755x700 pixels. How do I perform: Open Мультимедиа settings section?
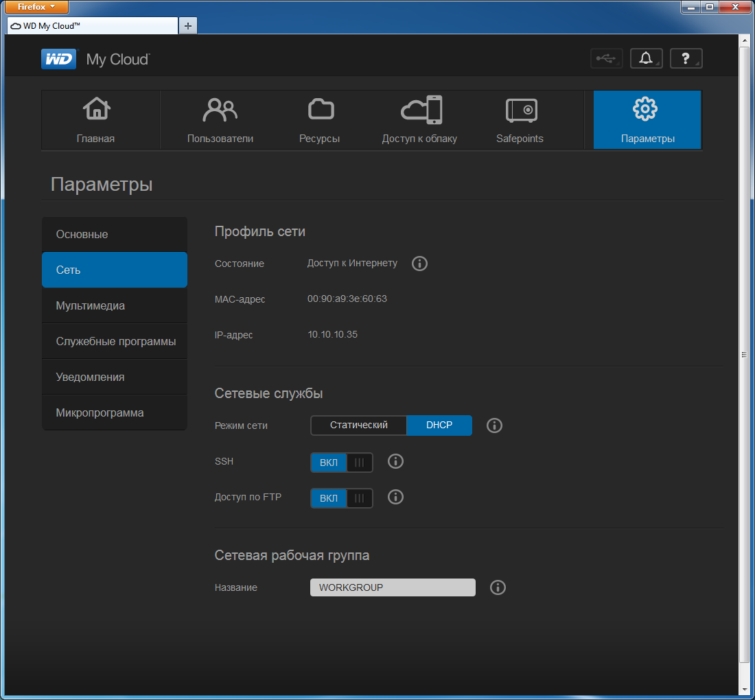[x=115, y=305]
